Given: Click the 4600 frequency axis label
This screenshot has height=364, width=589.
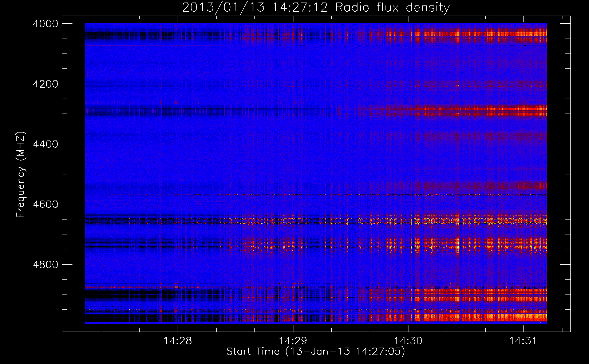Looking at the screenshot, I should [x=46, y=204].
